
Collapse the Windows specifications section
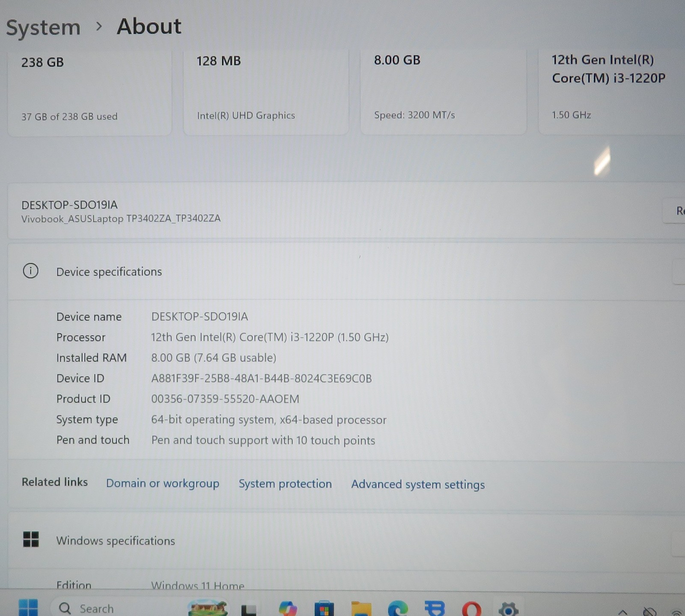click(679, 544)
